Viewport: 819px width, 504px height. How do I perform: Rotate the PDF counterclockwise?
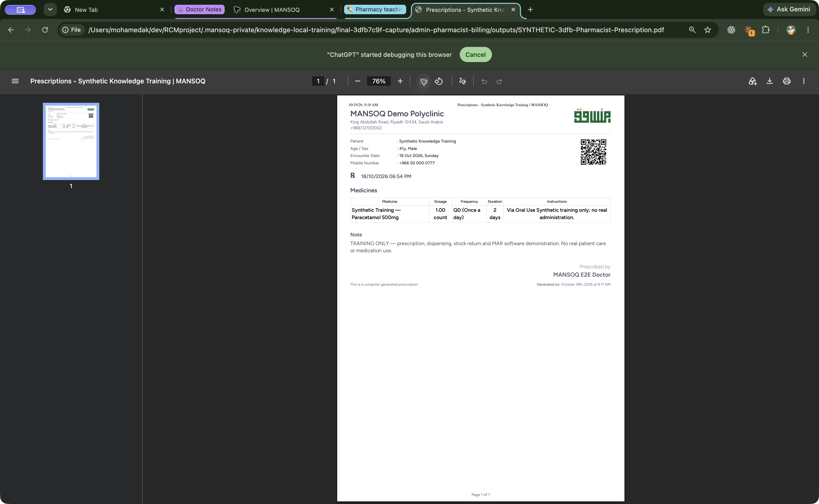pos(439,81)
